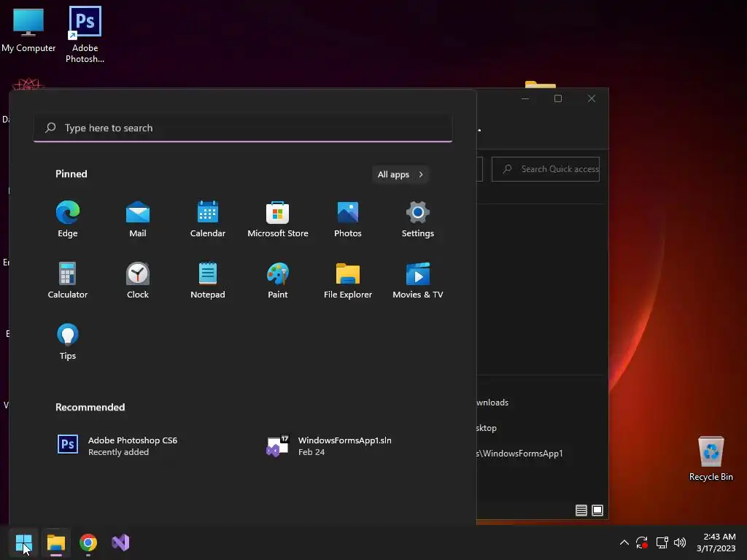Viewport: 747px width, 560px height.
Task: Open Microsoft Store
Action: click(278, 219)
